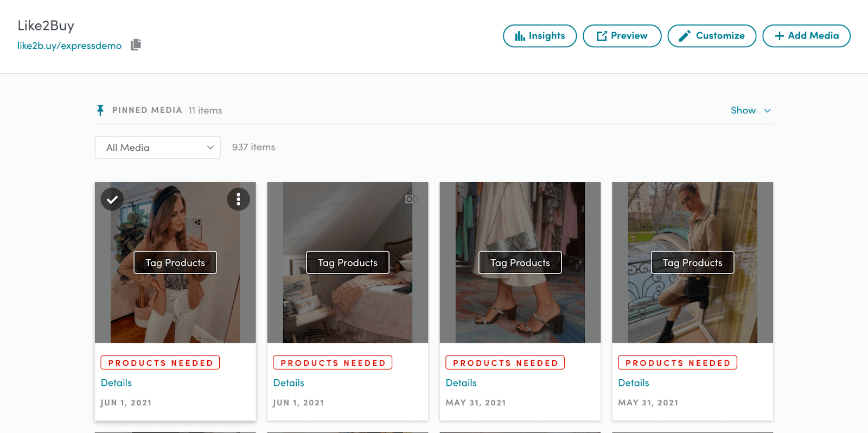Click the Preview external-link icon
Viewport: 868px width, 433px height.
(x=602, y=36)
